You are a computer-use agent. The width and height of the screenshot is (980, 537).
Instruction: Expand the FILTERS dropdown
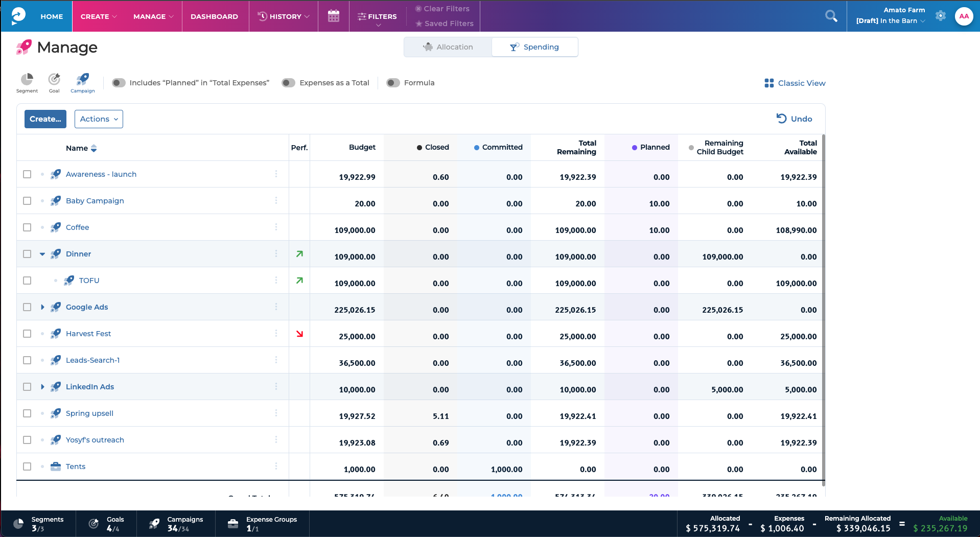coord(378,18)
